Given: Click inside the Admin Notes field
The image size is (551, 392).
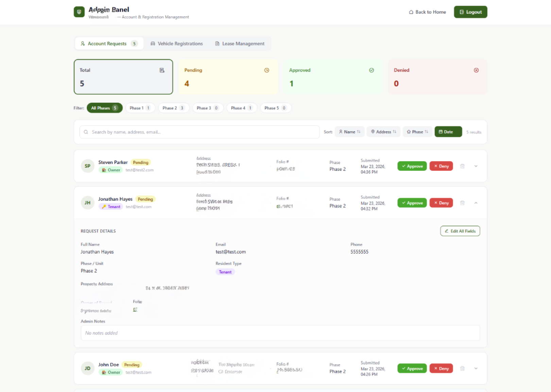Looking at the screenshot, I should click(280, 333).
